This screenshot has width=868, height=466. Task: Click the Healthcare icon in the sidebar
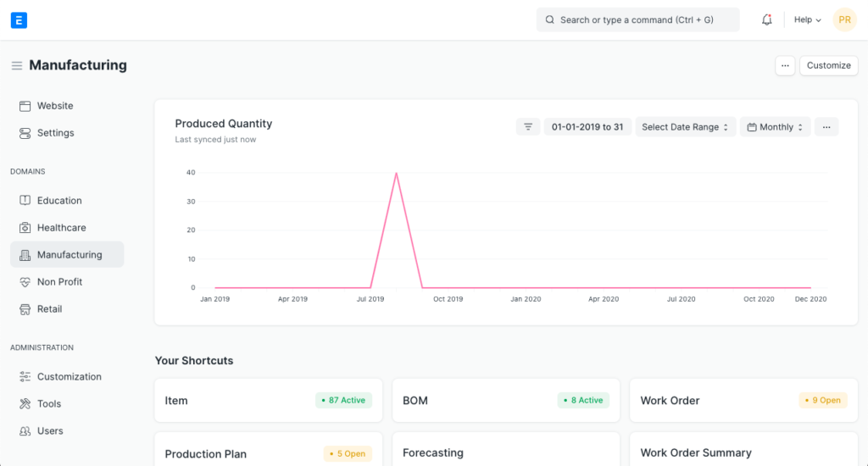pos(25,228)
